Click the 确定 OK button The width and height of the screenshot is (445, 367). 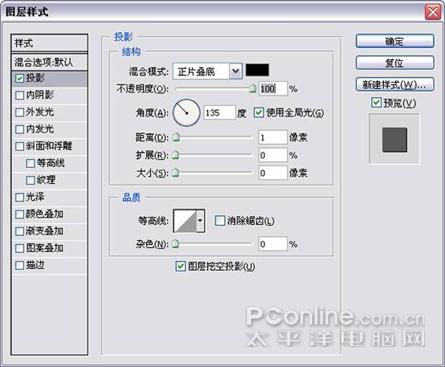(x=395, y=41)
